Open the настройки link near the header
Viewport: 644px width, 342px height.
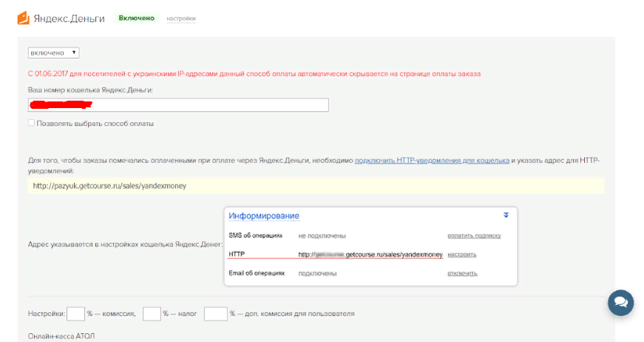181,19
